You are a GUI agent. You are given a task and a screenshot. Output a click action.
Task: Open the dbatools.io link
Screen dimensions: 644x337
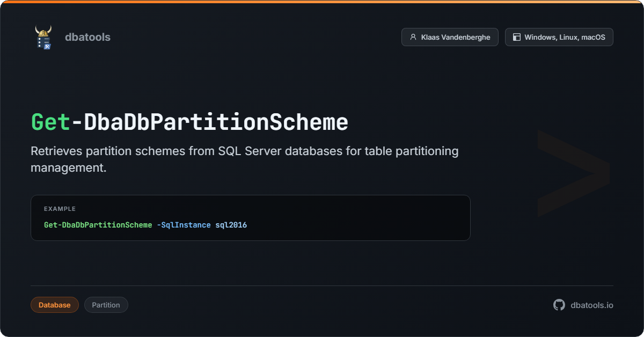tap(592, 305)
